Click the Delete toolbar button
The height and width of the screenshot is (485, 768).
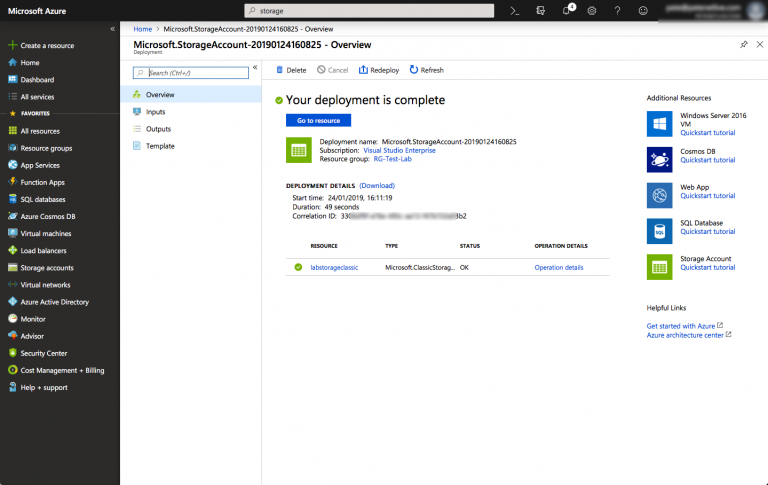tap(291, 70)
